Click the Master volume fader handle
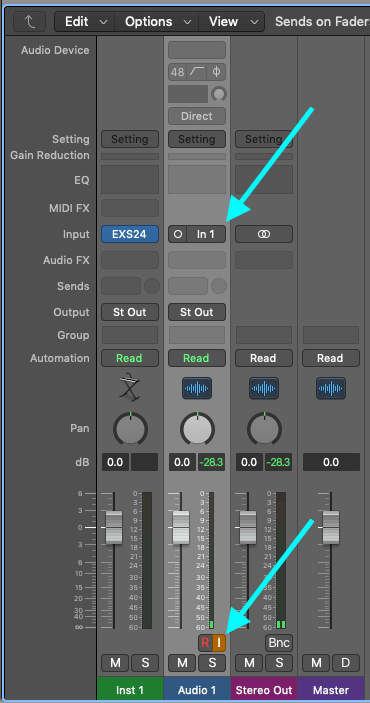Screen dimensions: 370x703 [x=331, y=527]
